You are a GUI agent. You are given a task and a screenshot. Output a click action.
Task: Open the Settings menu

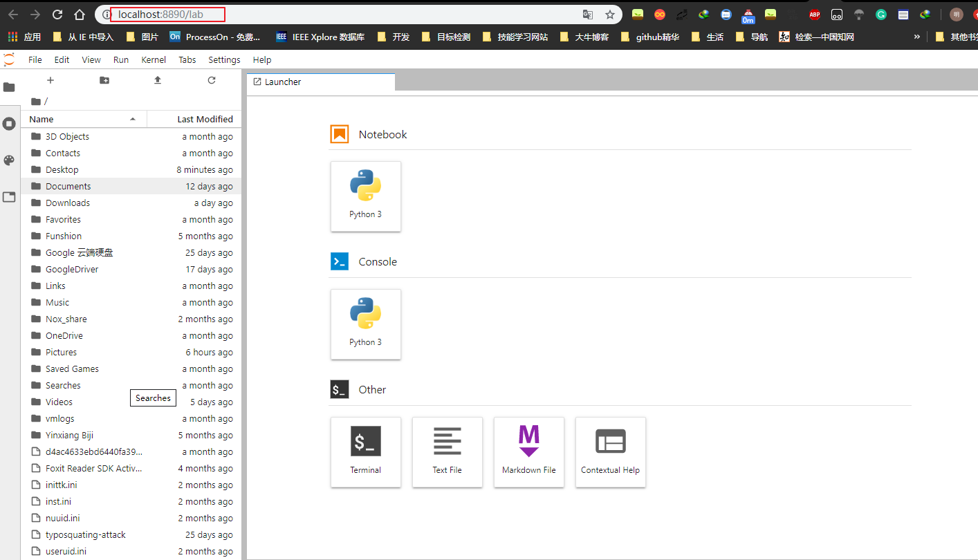pos(224,59)
